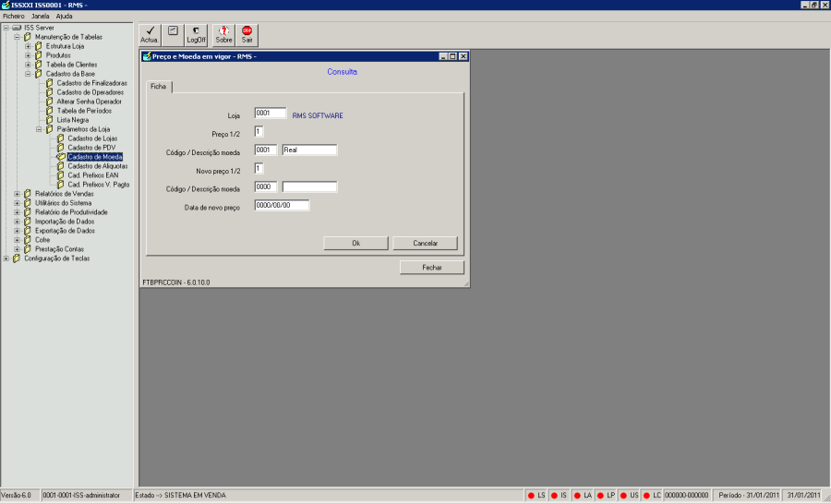Click the RMS SOFTWARE store name text
The image size is (831, 504).
[x=318, y=115]
